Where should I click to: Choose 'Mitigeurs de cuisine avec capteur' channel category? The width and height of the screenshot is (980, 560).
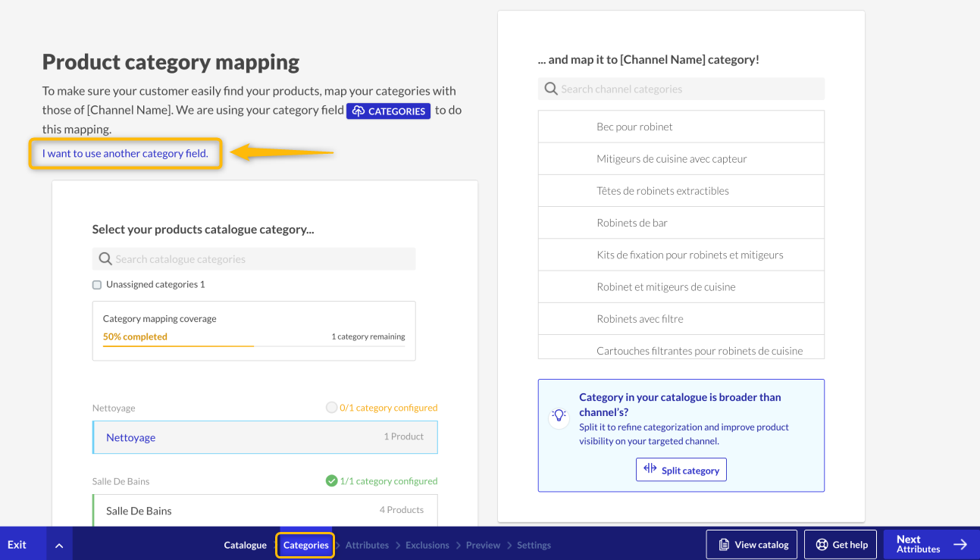[681, 158]
